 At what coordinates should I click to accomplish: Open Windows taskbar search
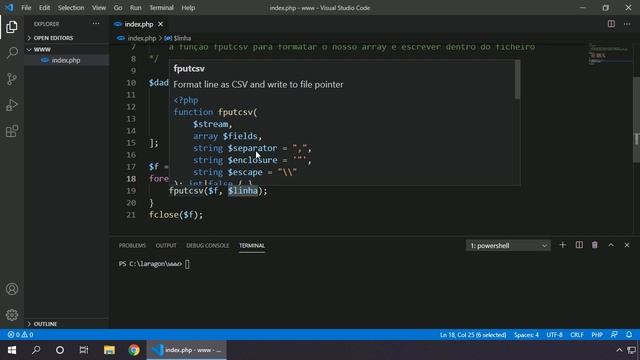click(36, 350)
